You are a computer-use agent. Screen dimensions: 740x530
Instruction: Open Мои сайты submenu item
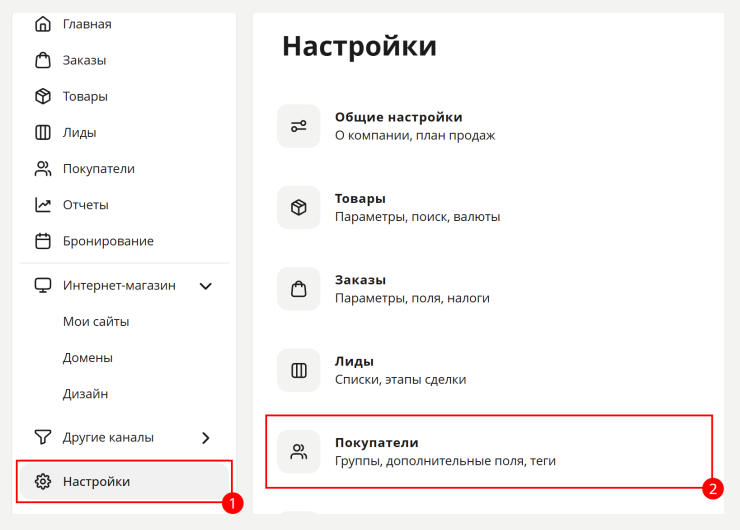[96, 322]
